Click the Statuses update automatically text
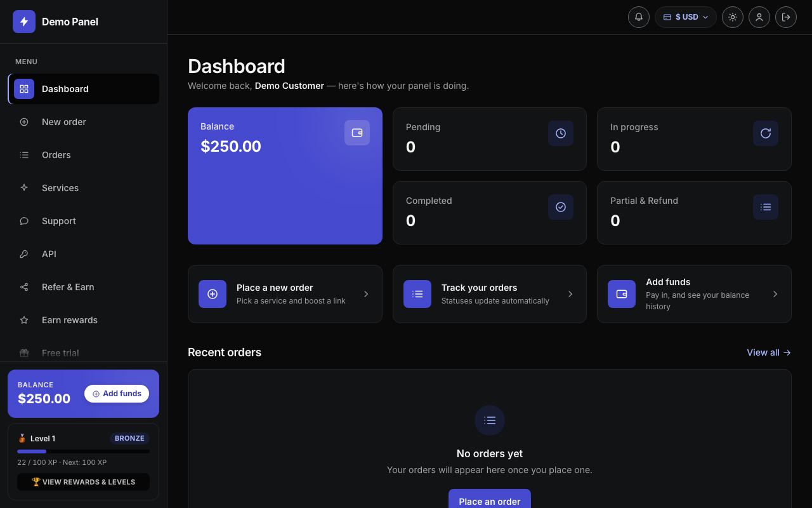 (495, 301)
